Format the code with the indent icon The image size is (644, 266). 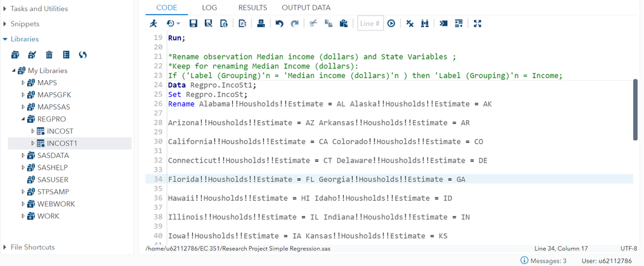[459, 23]
